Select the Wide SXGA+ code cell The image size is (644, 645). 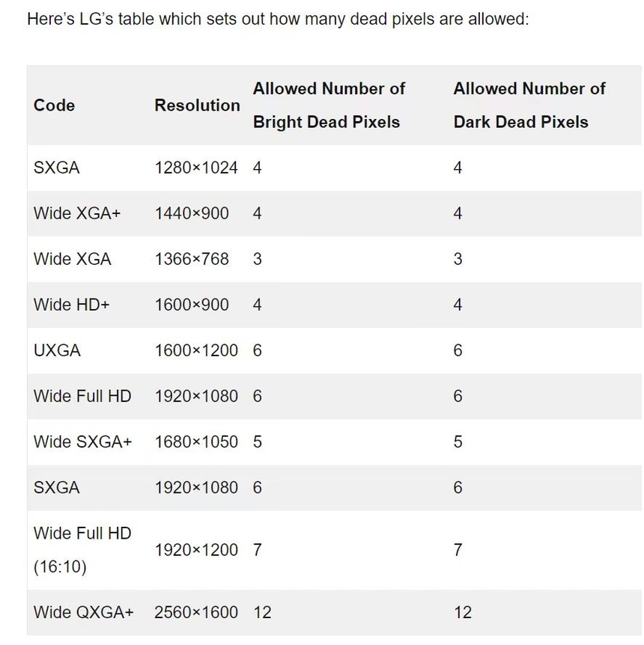(x=82, y=441)
